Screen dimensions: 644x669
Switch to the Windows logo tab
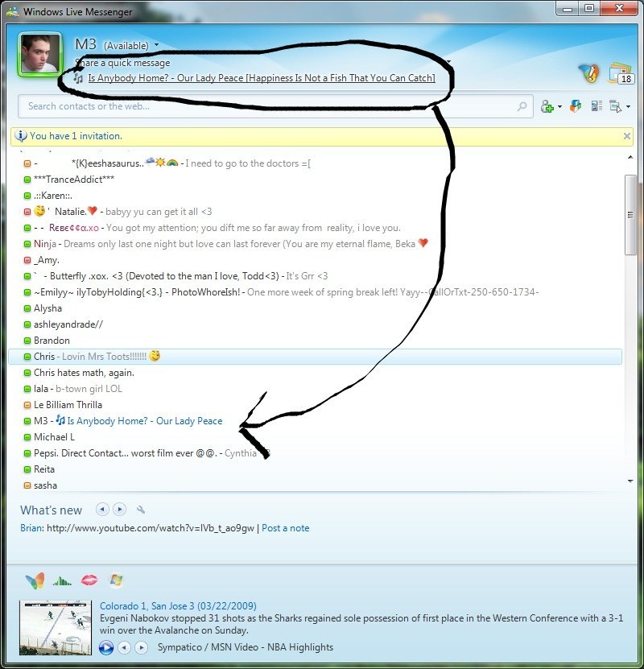coord(116,580)
